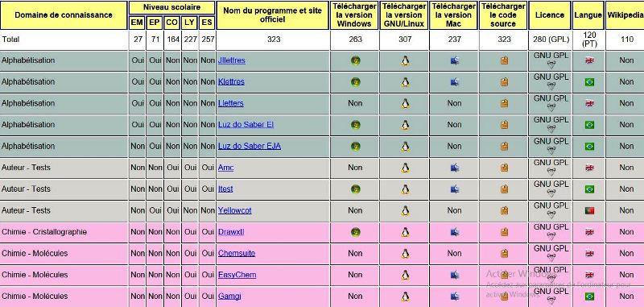Image resolution: width=644 pixels, height=307 pixels.
Task: Click the ES school level header
Action: click(x=207, y=23)
